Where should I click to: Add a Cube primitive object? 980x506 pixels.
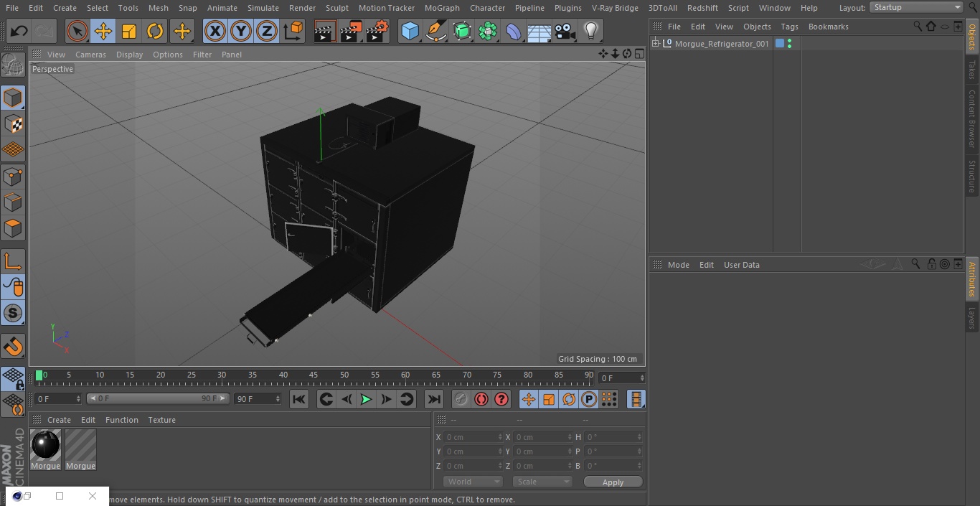coord(410,32)
